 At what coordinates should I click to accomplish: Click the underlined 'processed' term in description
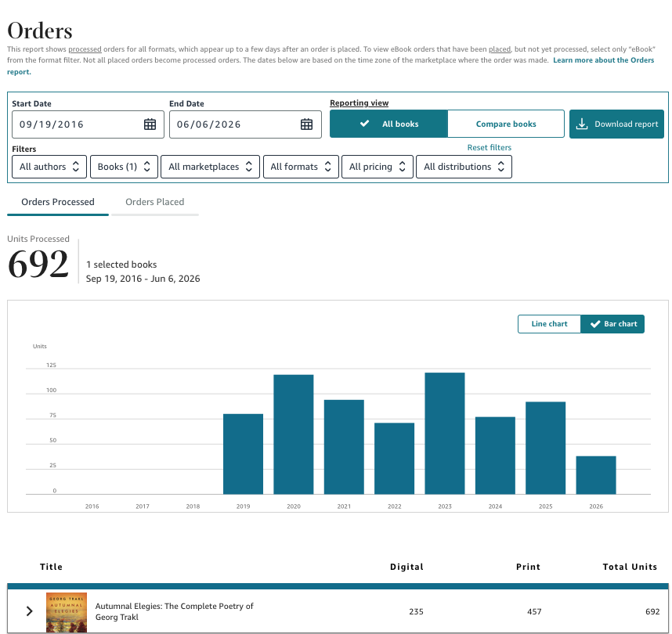coord(85,49)
